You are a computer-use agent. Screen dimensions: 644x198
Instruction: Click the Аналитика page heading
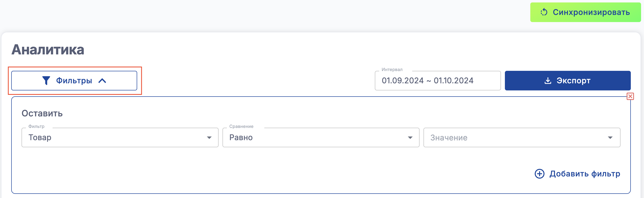coord(48,50)
